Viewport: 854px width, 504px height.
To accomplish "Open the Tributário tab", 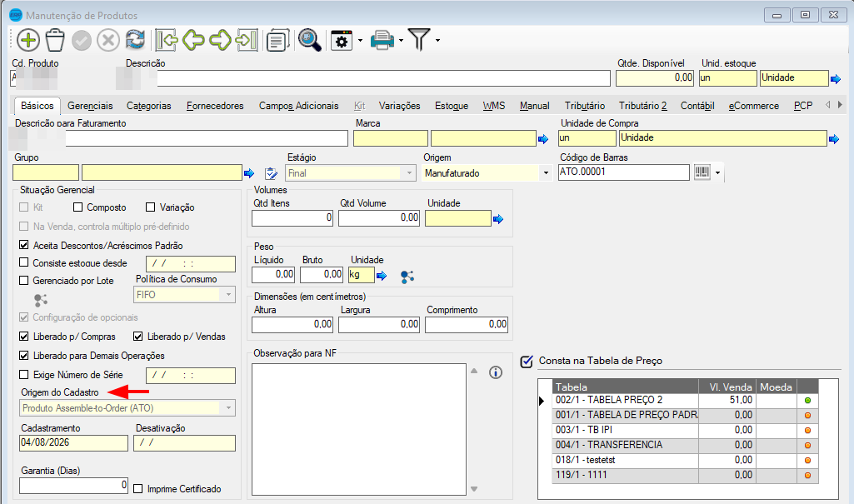I will [584, 106].
